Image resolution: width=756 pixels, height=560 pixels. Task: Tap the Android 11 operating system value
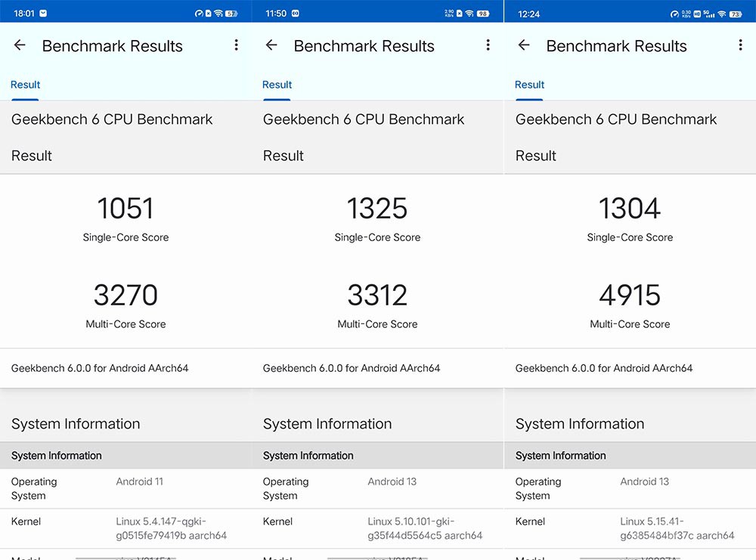[x=139, y=481]
